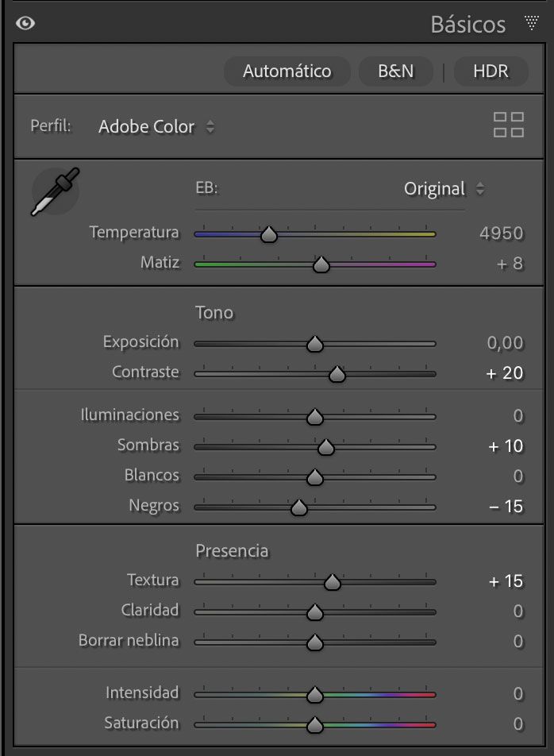Click the Saturación value field
The height and width of the screenshot is (756, 554).
(517, 723)
